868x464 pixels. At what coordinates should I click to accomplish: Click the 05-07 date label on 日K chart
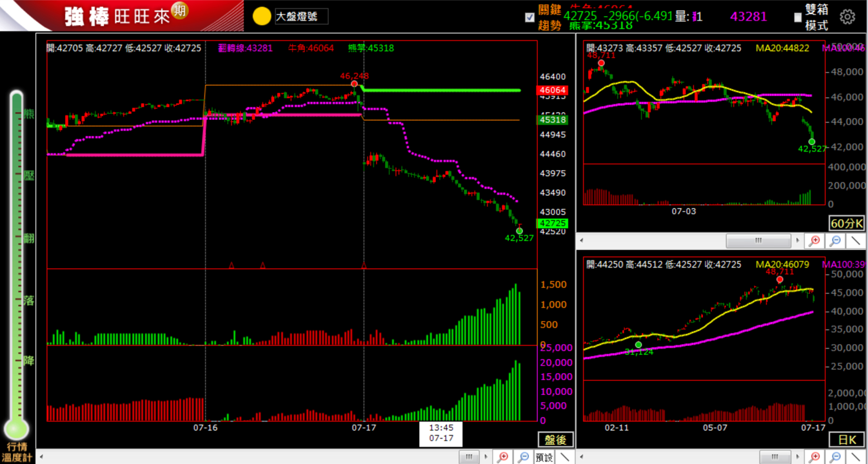(715, 427)
